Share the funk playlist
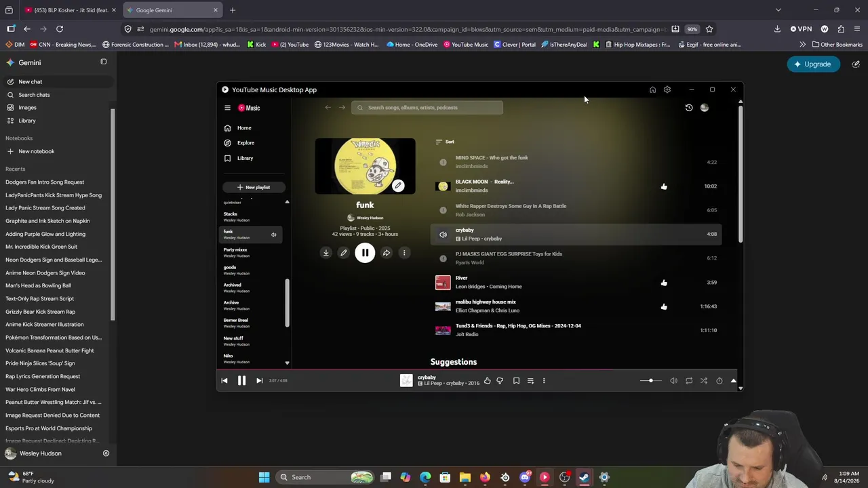 (x=386, y=253)
